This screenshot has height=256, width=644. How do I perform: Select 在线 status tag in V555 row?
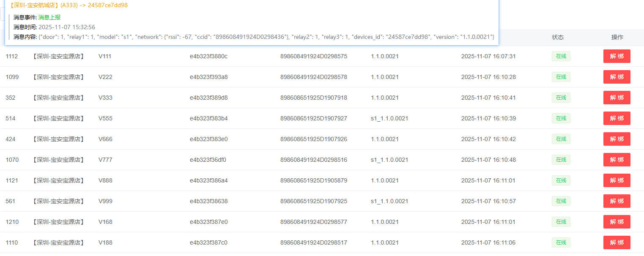click(561, 118)
